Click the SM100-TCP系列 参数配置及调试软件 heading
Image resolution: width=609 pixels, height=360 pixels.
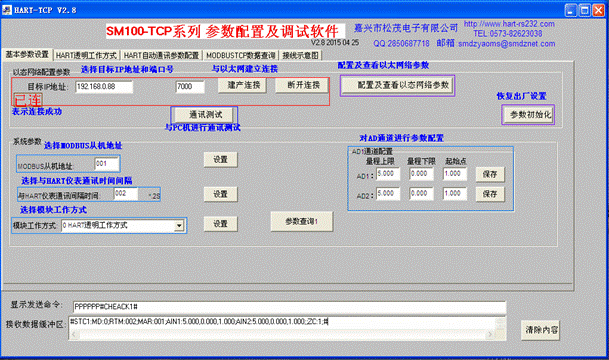222,31
